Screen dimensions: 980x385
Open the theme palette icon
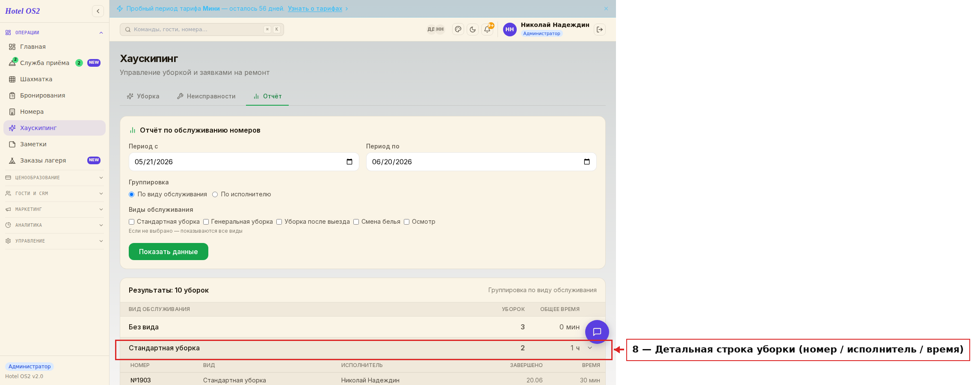point(458,30)
